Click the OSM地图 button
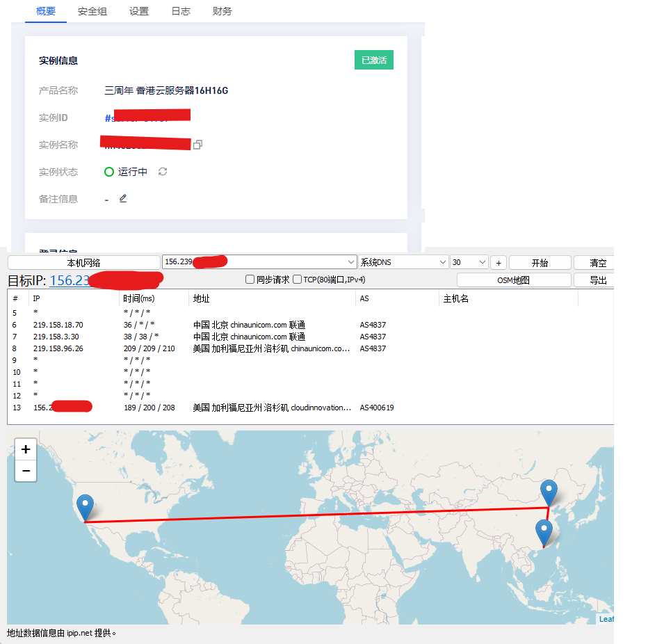The image size is (664, 644). pos(514,280)
